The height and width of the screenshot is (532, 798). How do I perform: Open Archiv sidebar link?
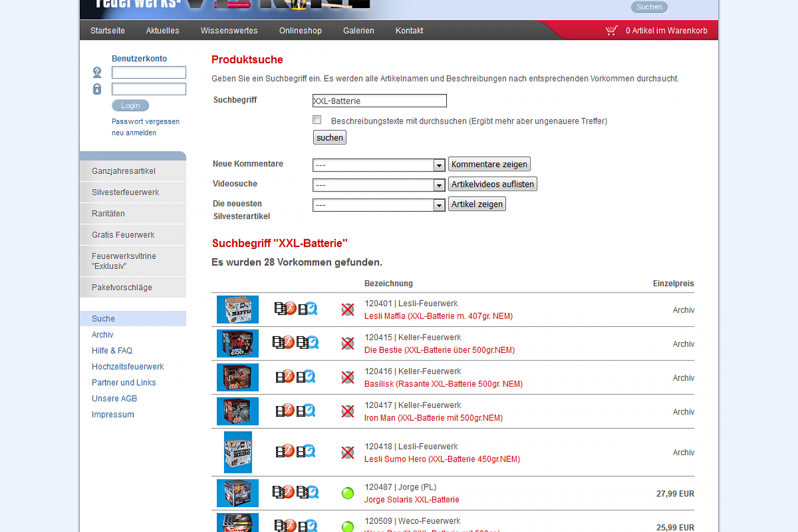[102, 335]
